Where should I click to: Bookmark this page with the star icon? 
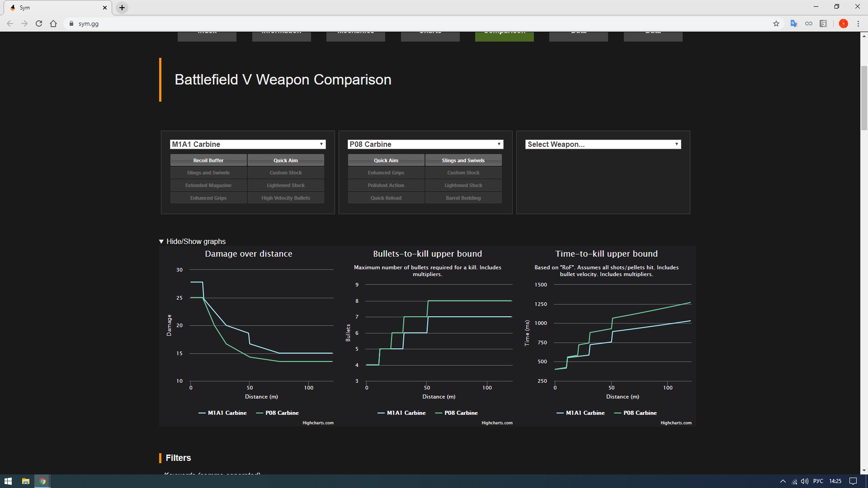point(776,23)
